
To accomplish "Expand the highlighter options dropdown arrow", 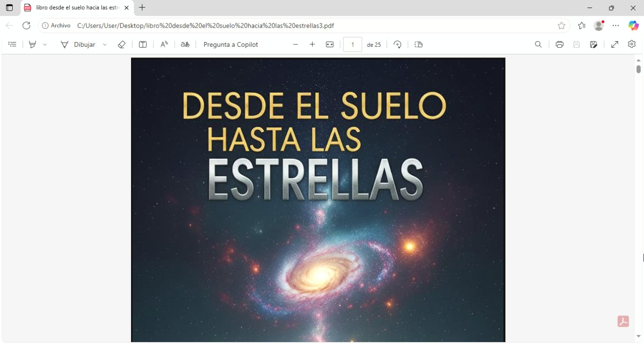I will point(45,44).
